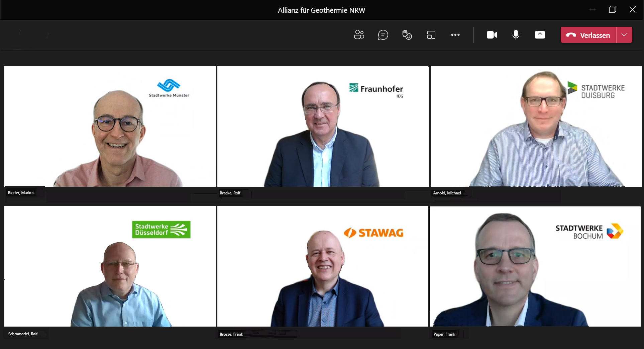Click the Brösse, Frank name label
This screenshot has height=349, width=644.
pos(231,334)
